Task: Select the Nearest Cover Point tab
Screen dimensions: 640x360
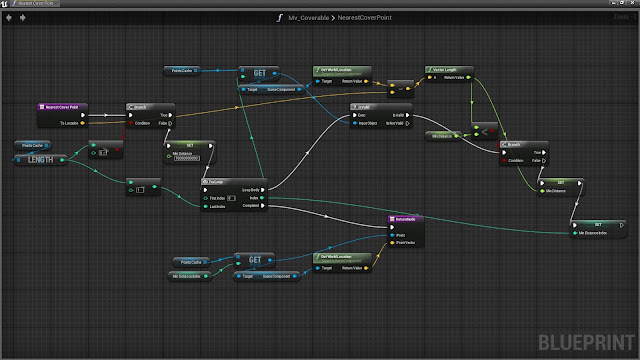Action: [35, 3]
